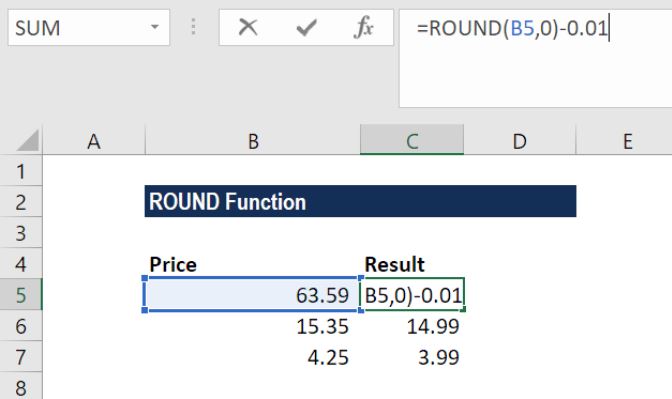The image size is (672, 399).
Task: Click the Price header cell
Action: click(x=253, y=263)
